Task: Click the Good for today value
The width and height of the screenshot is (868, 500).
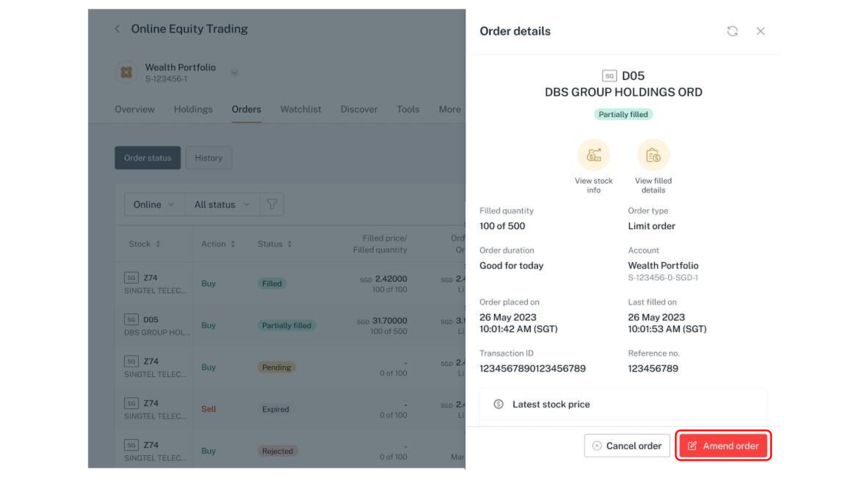Action: 511,265
